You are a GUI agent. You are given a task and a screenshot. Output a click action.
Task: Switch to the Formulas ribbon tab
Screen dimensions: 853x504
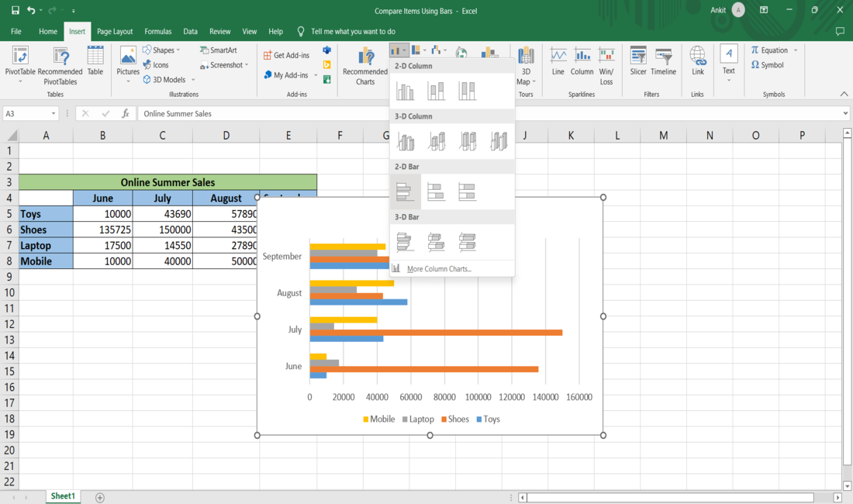(x=158, y=31)
